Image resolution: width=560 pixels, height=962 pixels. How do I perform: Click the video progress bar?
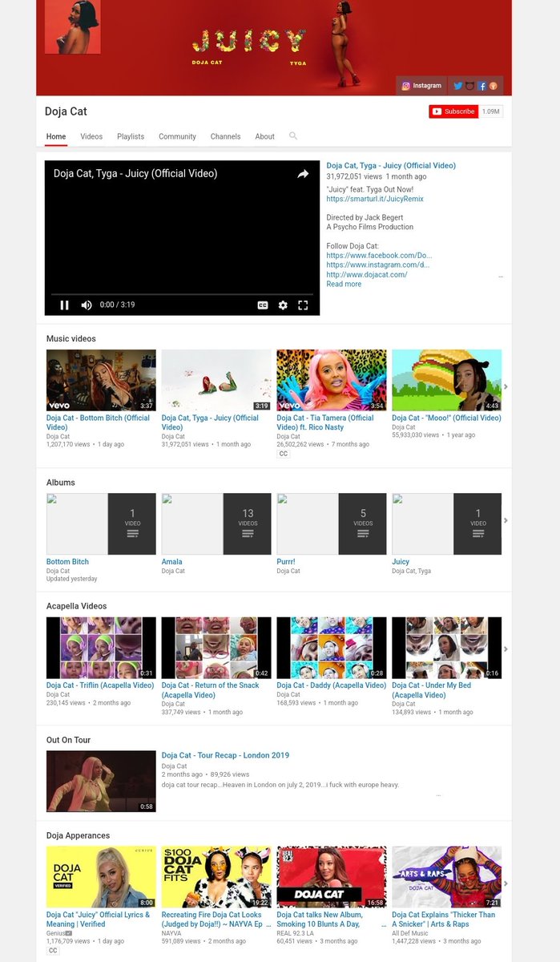point(182,294)
